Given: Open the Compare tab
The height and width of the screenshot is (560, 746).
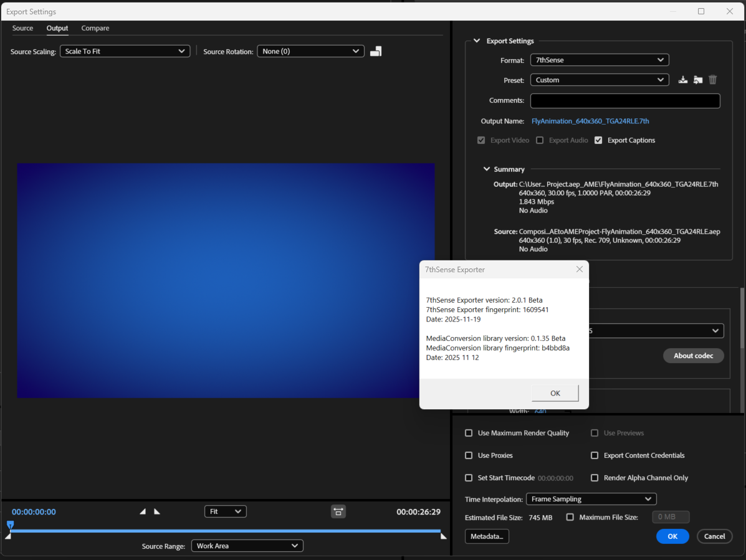Looking at the screenshot, I should (x=95, y=28).
